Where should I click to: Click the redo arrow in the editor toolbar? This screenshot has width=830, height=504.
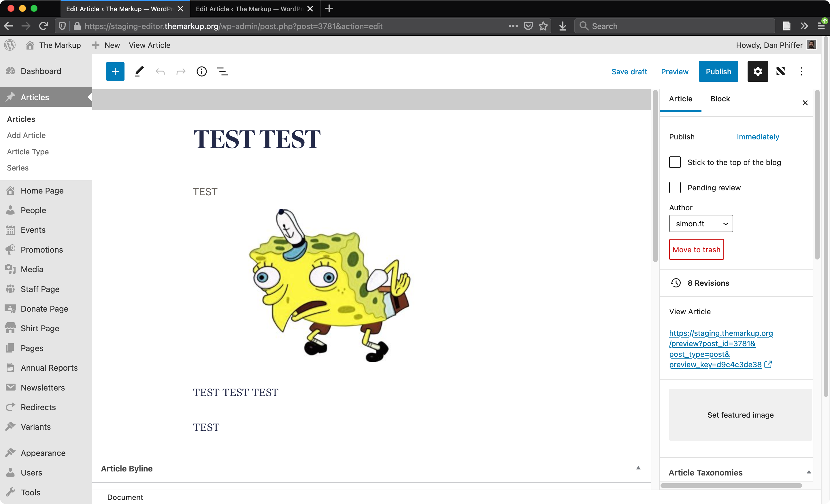point(181,71)
